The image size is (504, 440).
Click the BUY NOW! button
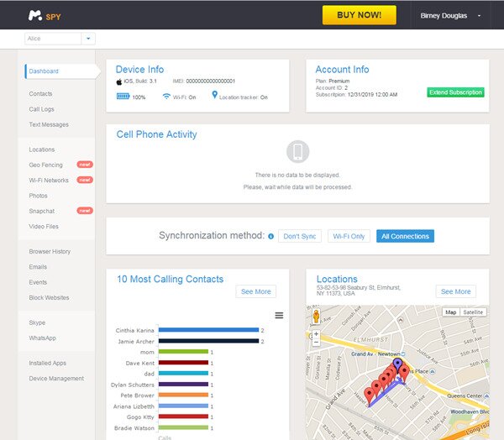coord(359,15)
